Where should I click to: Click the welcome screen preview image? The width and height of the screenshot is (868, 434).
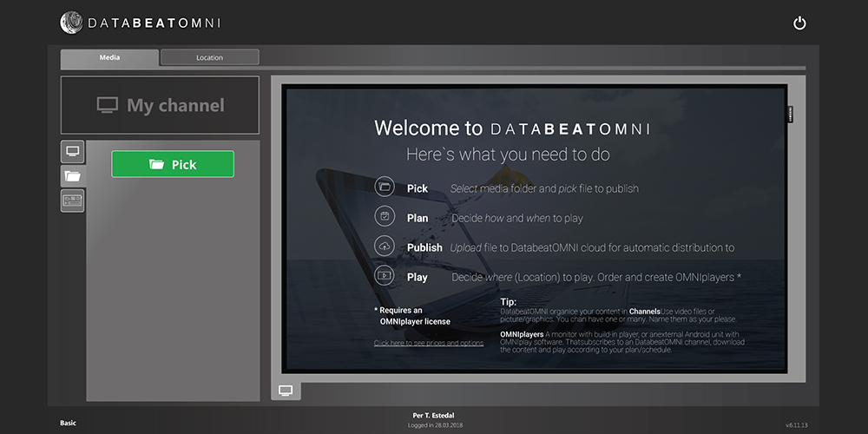coord(534,228)
